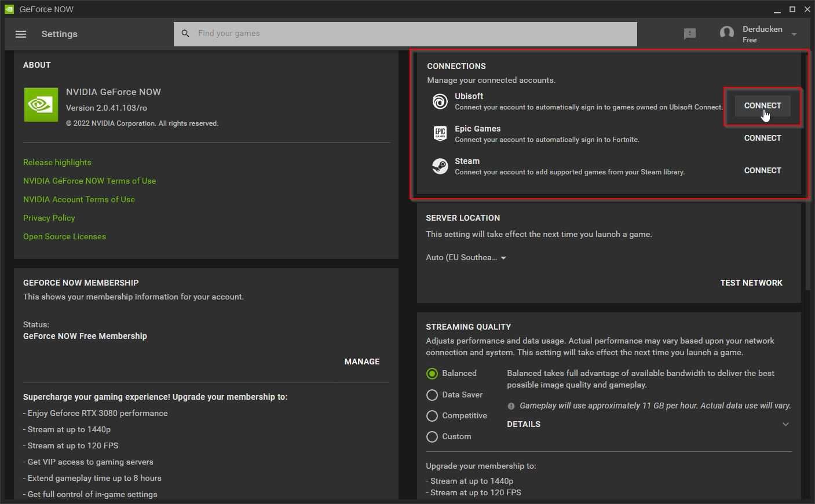The width and height of the screenshot is (815, 504).
Task: Click the GeForce NOW title bar app icon
Action: click(x=9, y=9)
